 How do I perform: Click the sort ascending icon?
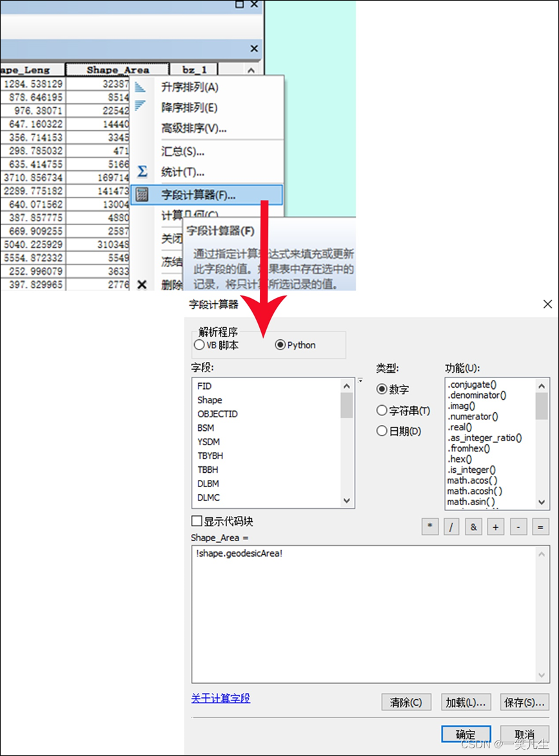(140, 87)
